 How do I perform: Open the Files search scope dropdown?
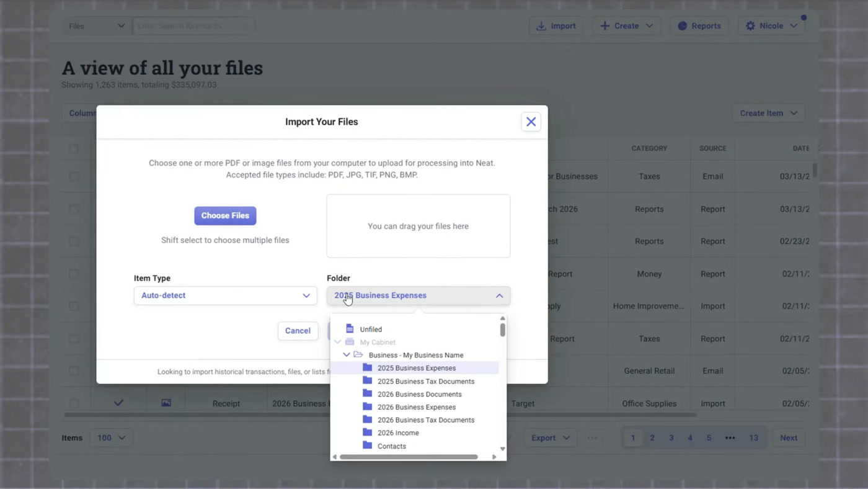(97, 26)
